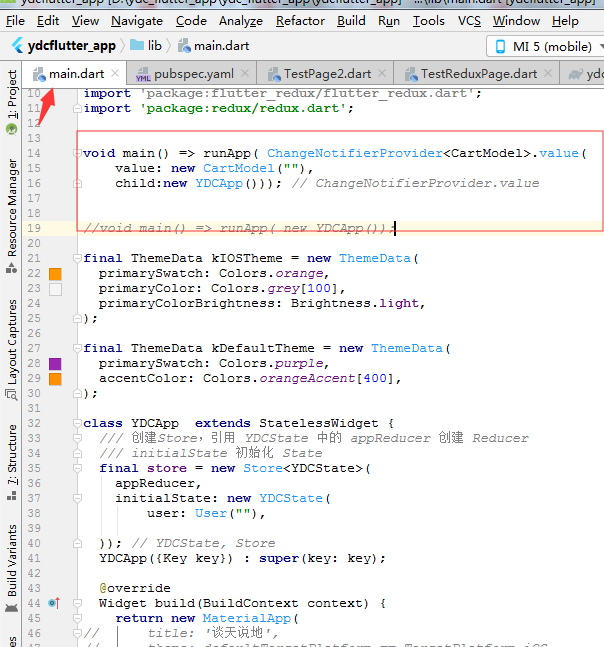The height and width of the screenshot is (647, 604).
Task: Collapse the kDefaultTheme definition fold on line 27
Action: (x=77, y=348)
